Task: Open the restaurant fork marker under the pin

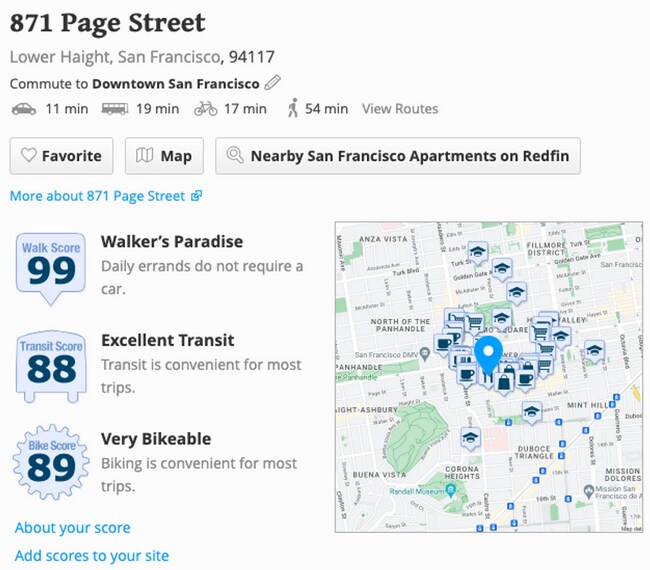Action: (488, 377)
